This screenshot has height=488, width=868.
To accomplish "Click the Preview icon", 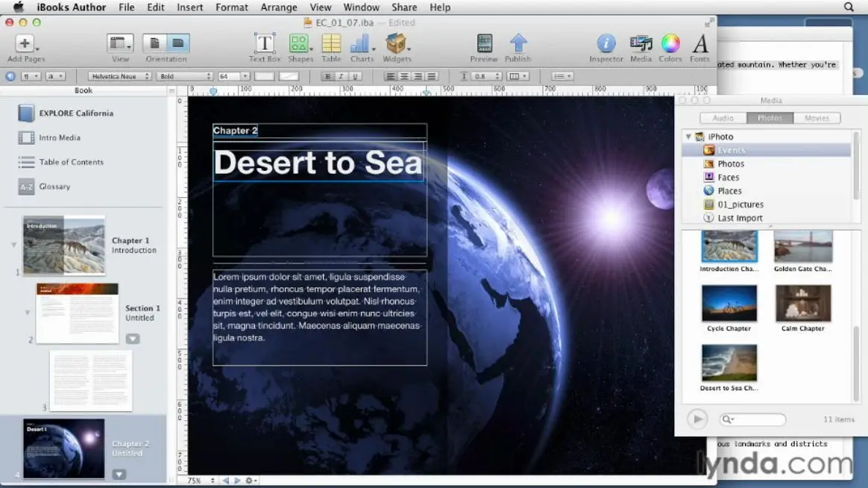I will coord(484,43).
